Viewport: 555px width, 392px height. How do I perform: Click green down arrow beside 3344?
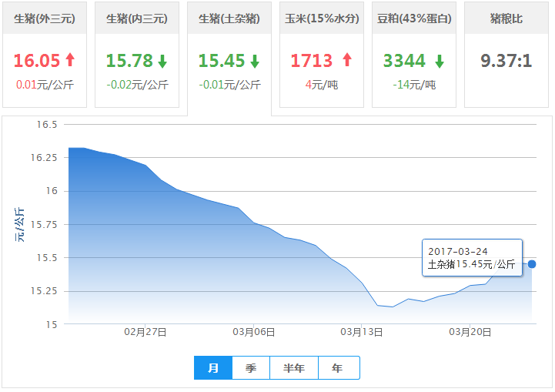[x=440, y=61]
